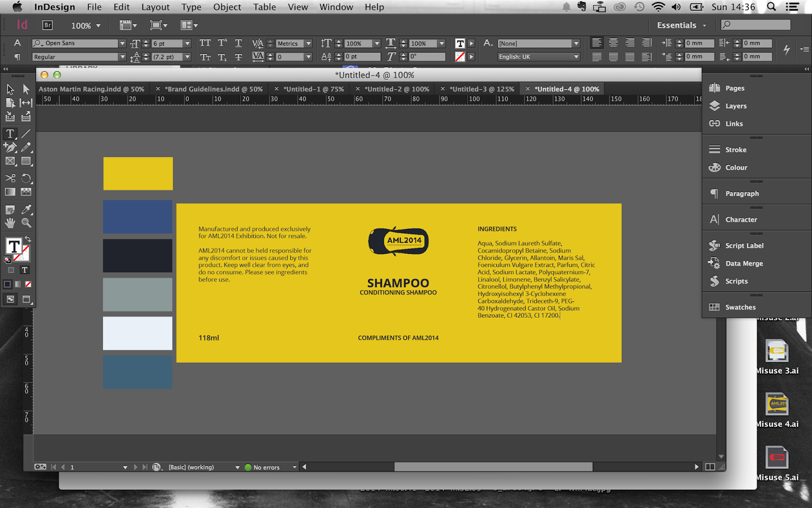Screen dimensions: 812x508
Task: Open the Metrics kerning dropdown
Action: [308, 44]
